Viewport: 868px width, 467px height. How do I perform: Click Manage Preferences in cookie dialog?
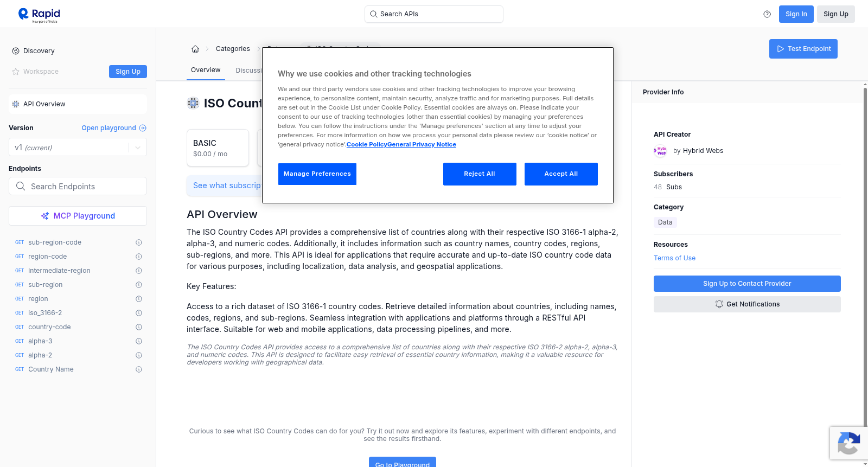click(x=317, y=174)
